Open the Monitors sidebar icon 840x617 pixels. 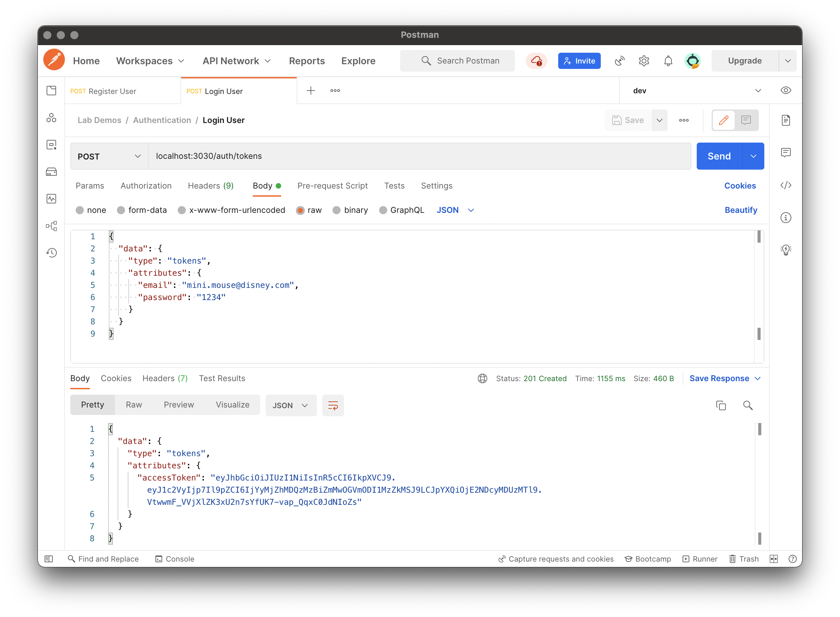52,199
